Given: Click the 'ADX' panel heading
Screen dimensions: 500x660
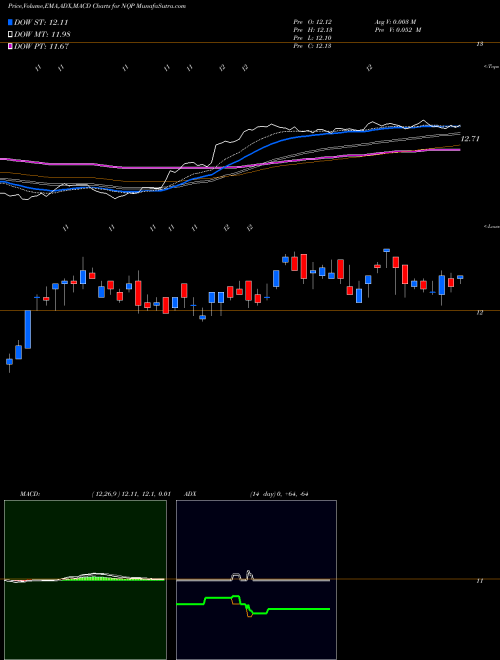Looking at the screenshot, I should (x=190, y=494).
